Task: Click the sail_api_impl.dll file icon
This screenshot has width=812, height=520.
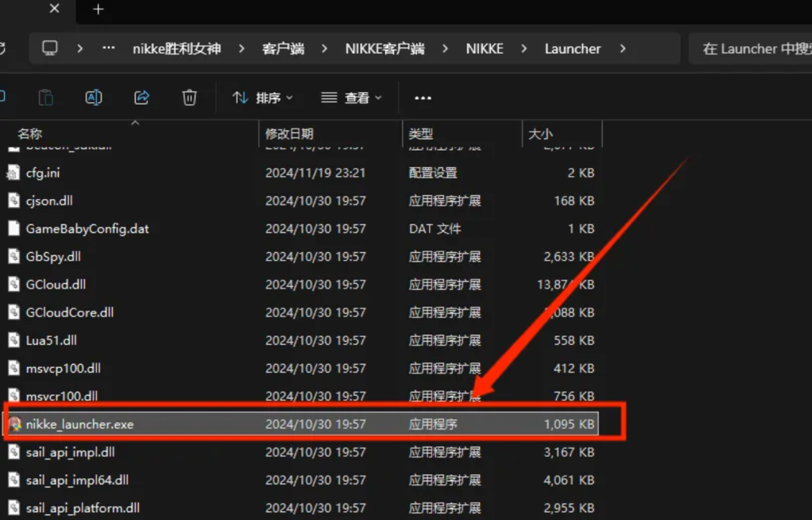Action: 13,453
